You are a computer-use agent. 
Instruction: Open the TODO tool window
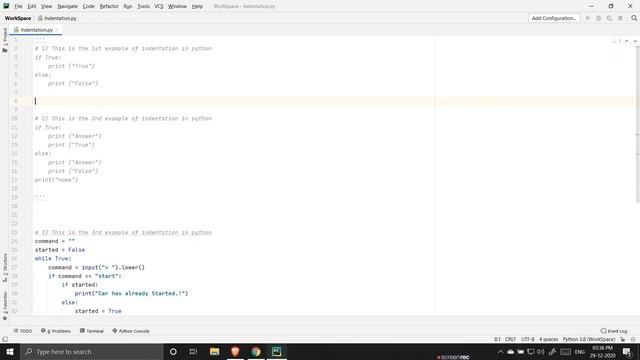[22, 331]
